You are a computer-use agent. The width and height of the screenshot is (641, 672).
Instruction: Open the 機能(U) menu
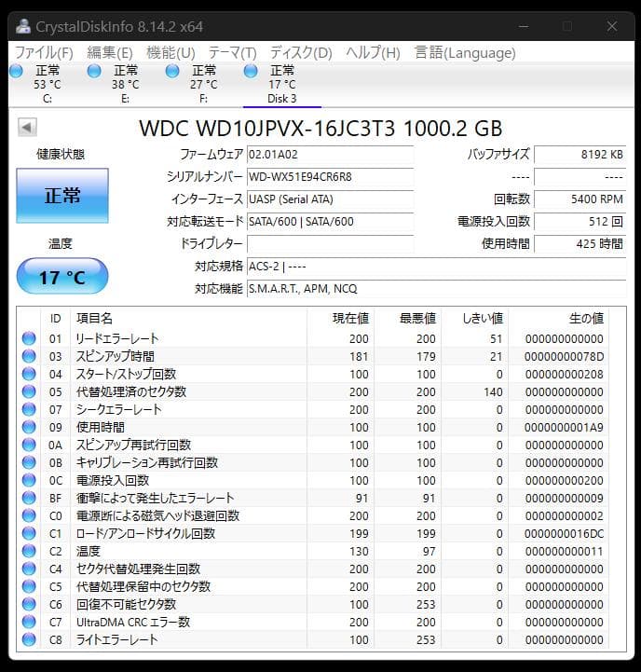[x=170, y=53]
